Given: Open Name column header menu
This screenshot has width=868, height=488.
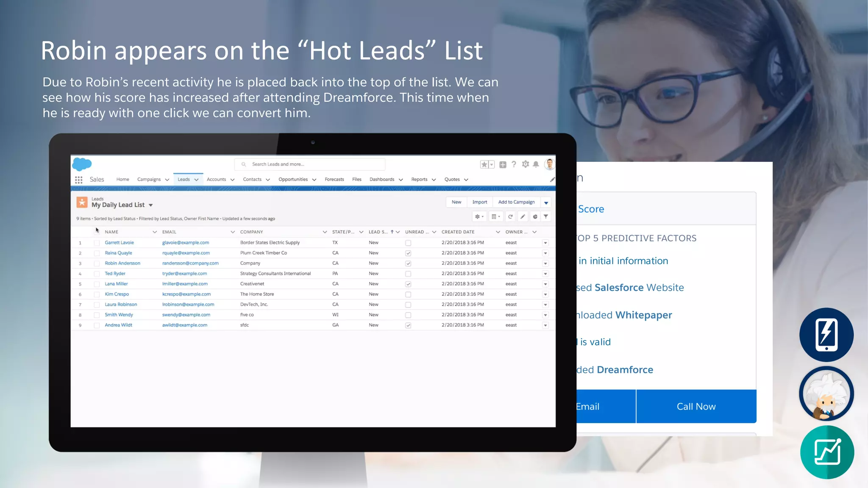Looking at the screenshot, I should click(x=155, y=232).
